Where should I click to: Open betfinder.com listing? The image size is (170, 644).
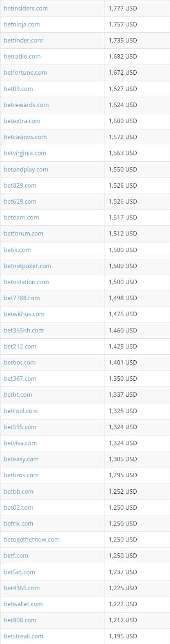(x=23, y=41)
